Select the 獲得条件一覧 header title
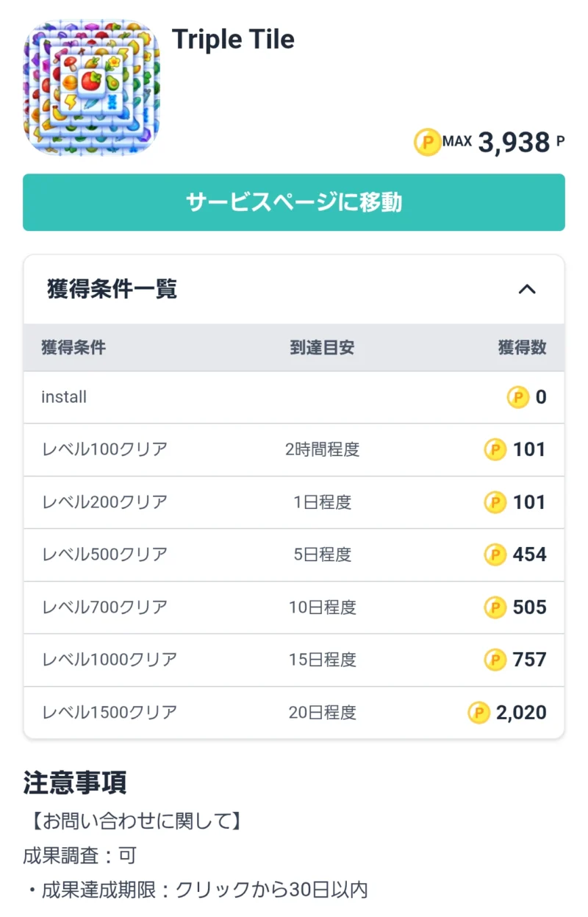Viewport: 588px width, 917px height. click(112, 290)
